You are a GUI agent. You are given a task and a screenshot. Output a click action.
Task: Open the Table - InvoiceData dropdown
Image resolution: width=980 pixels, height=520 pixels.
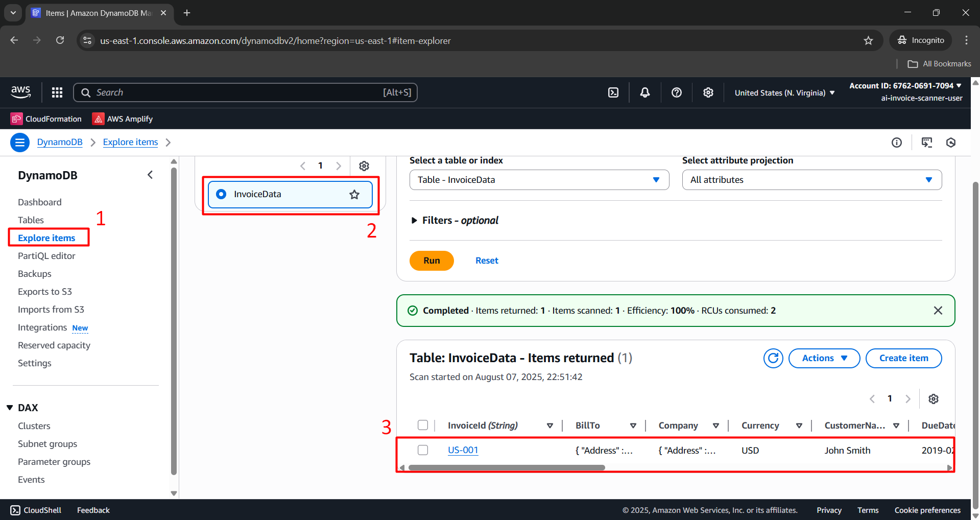[x=539, y=180]
